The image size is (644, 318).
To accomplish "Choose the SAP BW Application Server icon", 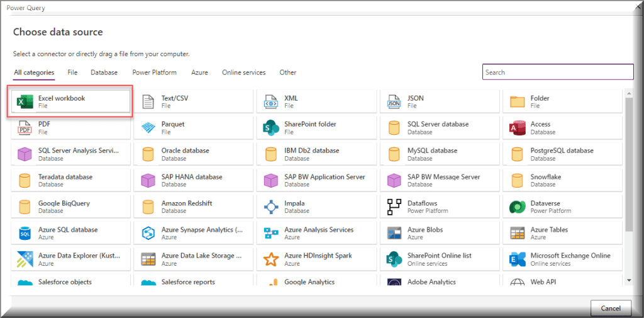I will point(271,181).
